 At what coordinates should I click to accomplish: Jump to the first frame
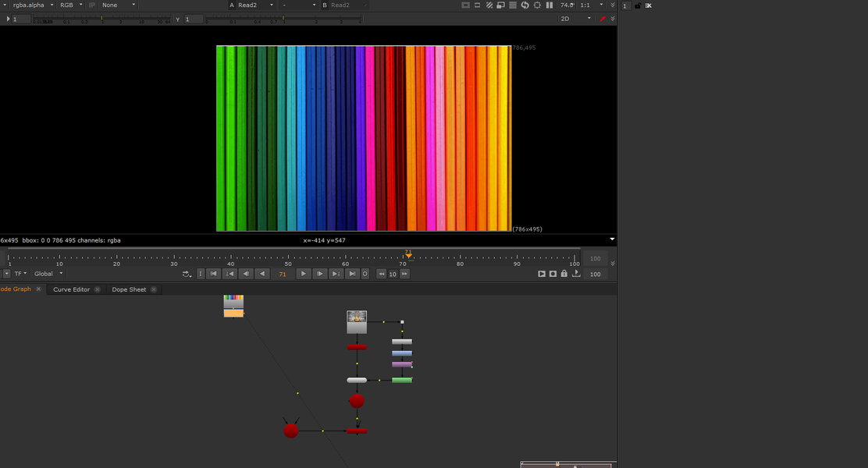coord(213,274)
